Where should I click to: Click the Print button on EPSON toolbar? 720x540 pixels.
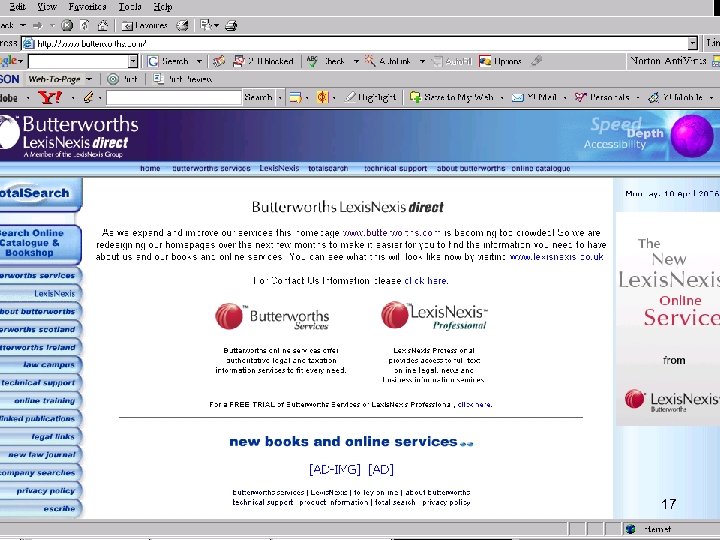pyautogui.click(x=123, y=79)
